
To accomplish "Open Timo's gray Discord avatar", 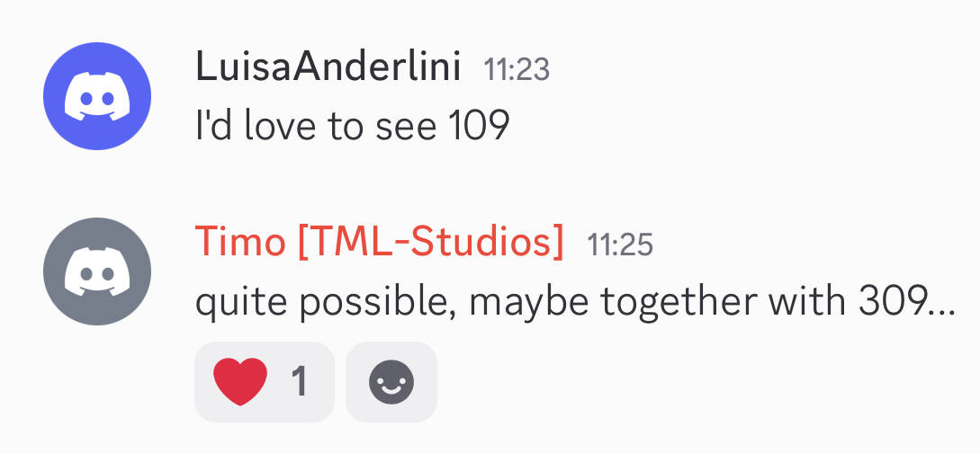I will [x=96, y=271].
